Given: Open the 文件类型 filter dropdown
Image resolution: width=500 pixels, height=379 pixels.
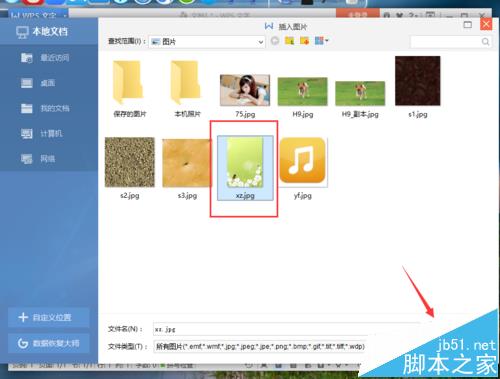Looking at the screenshot, I should pyautogui.click(x=260, y=347).
